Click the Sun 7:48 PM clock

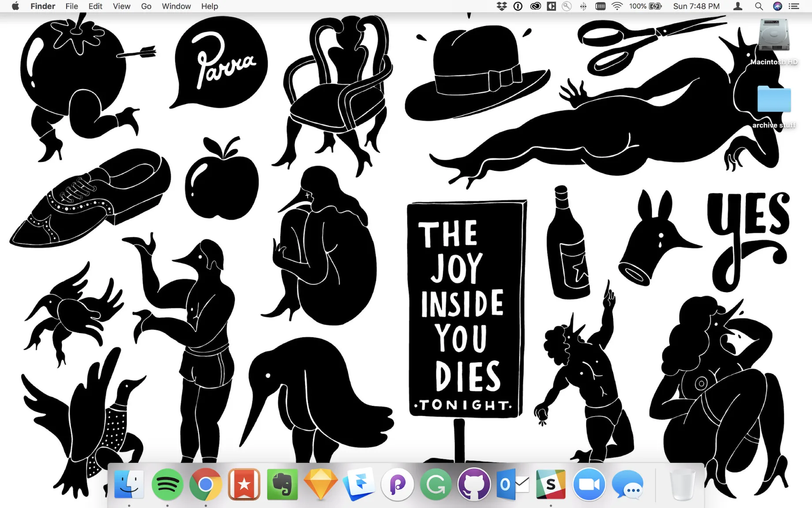[x=696, y=6]
